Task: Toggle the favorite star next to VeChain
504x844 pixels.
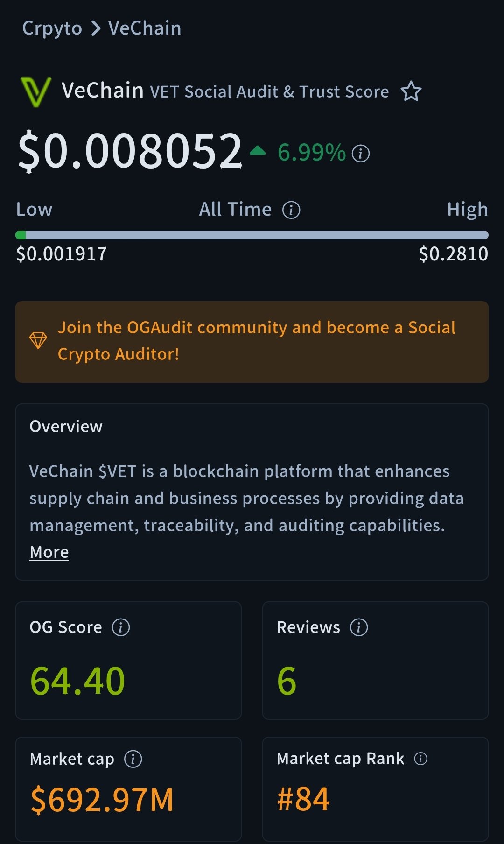Action: click(411, 91)
